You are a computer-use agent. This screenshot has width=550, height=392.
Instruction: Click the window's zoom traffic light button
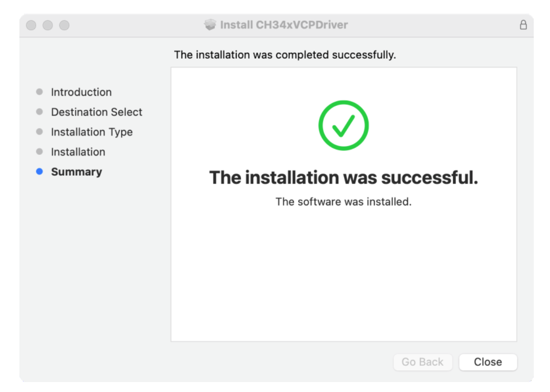tap(65, 25)
